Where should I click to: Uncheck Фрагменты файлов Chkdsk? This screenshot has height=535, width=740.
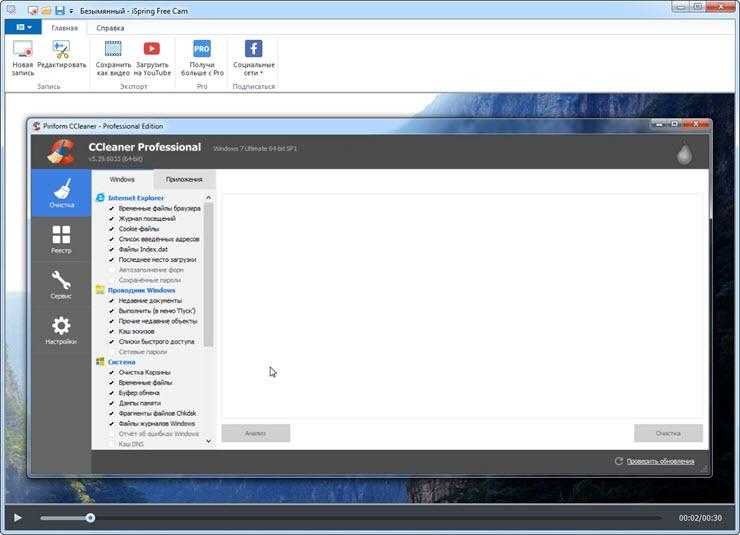point(112,413)
